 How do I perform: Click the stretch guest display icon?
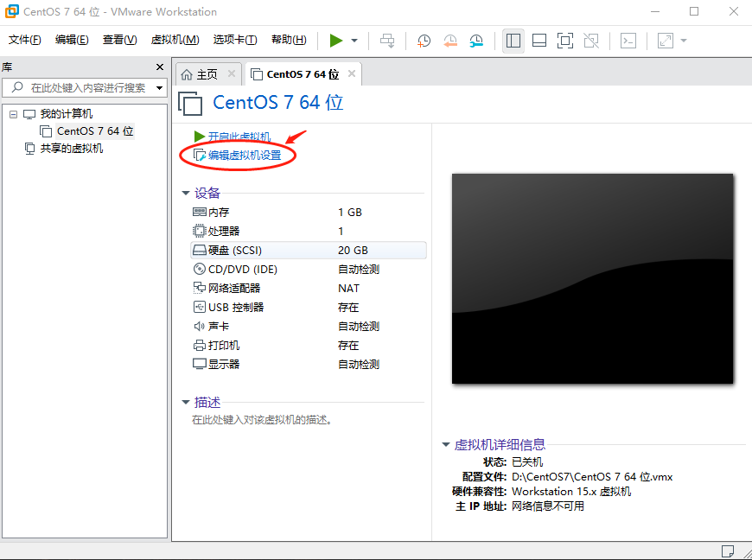click(666, 41)
